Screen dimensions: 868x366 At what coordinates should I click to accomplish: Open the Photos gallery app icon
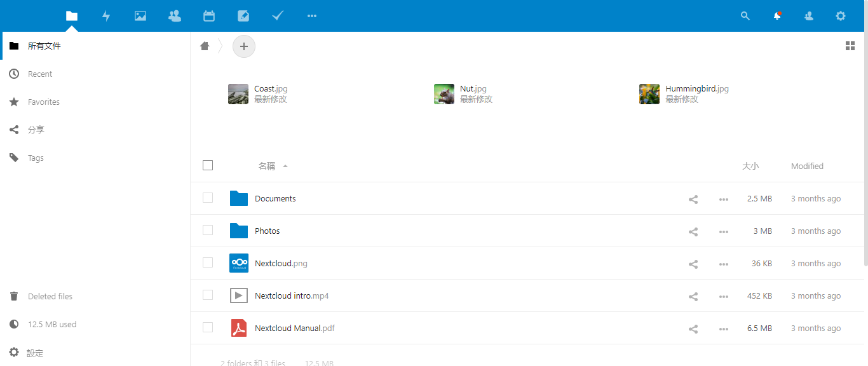pyautogui.click(x=140, y=16)
